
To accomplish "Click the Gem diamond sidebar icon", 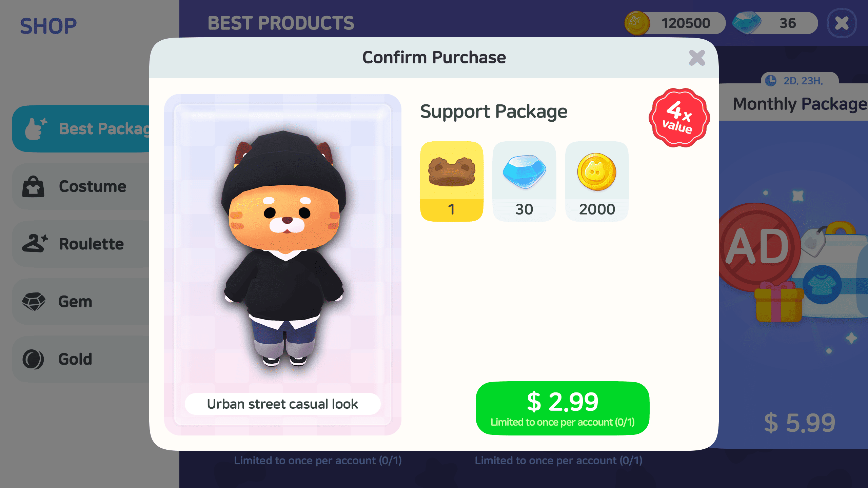I will click(x=34, y=301).
